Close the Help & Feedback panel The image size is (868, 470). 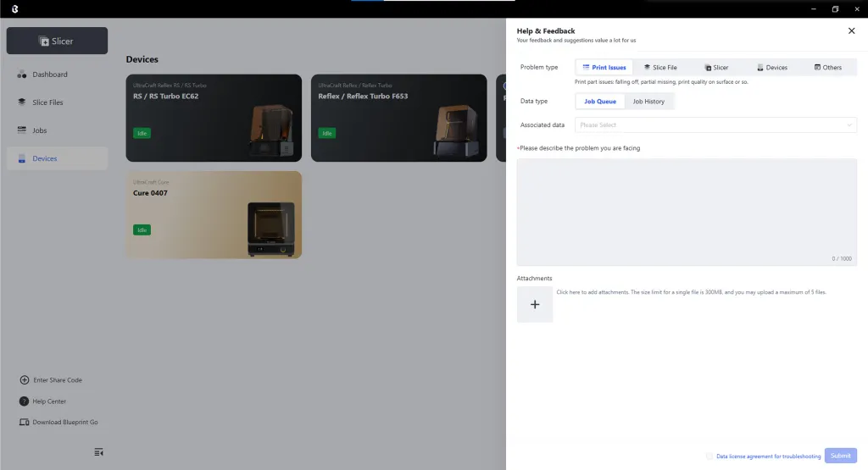(x=851, y=30)
